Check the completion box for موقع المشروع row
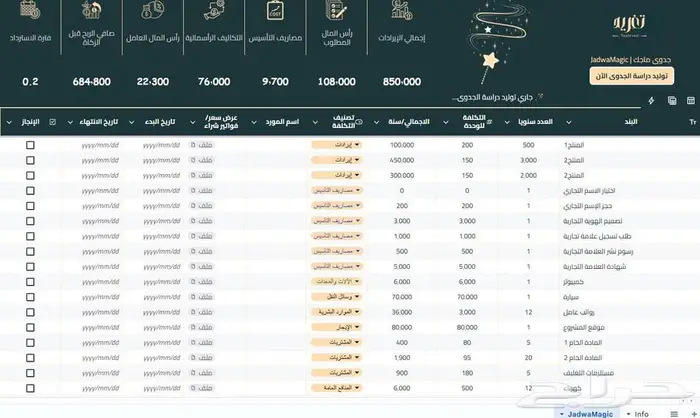 [x=30, y=325]
